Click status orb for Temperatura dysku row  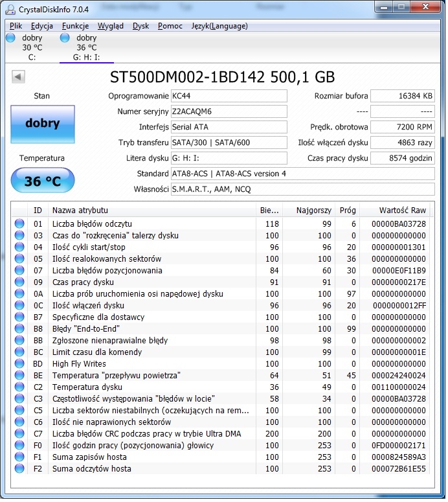[x=19, y=387]
